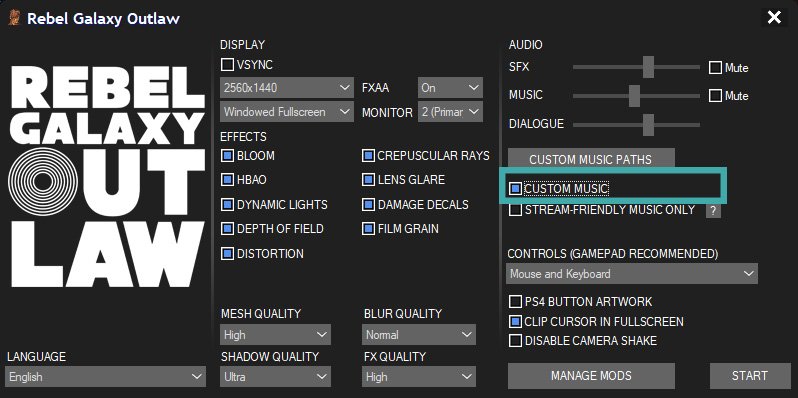Viewport: 798px width, 398px height.
Task: Click the DIALOGUE volume slider handle
Action: pyautogui.click(x=648, y=125)
